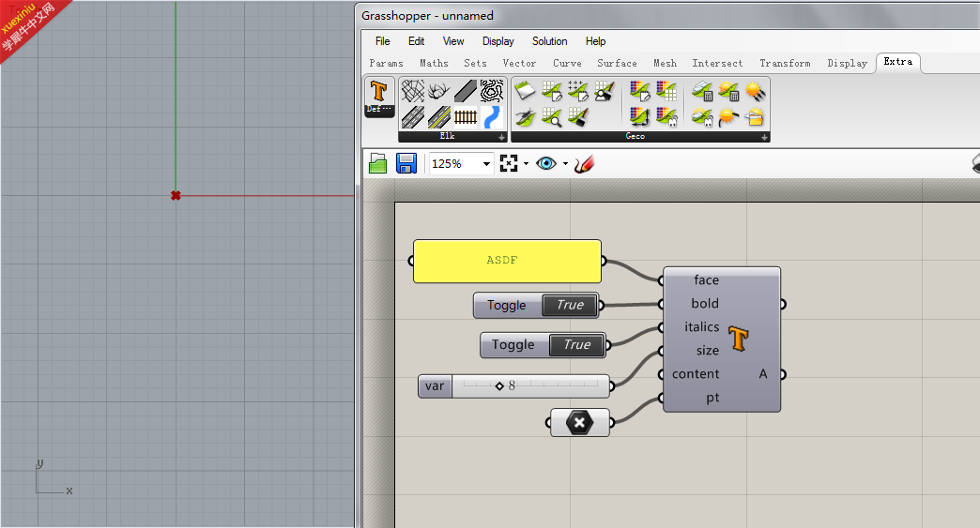Click the Geco sun folder icon

(x=755, y=117)
